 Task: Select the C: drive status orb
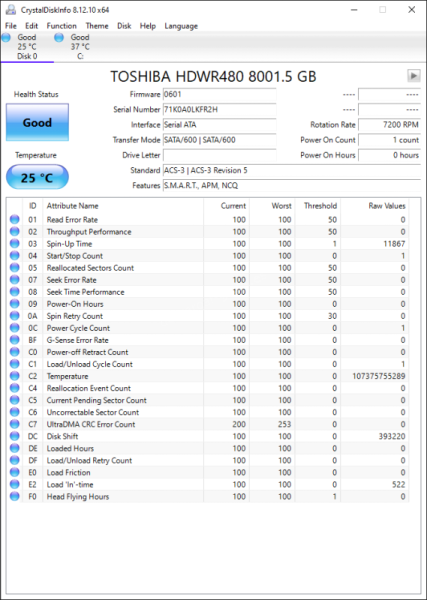point(59,38)
